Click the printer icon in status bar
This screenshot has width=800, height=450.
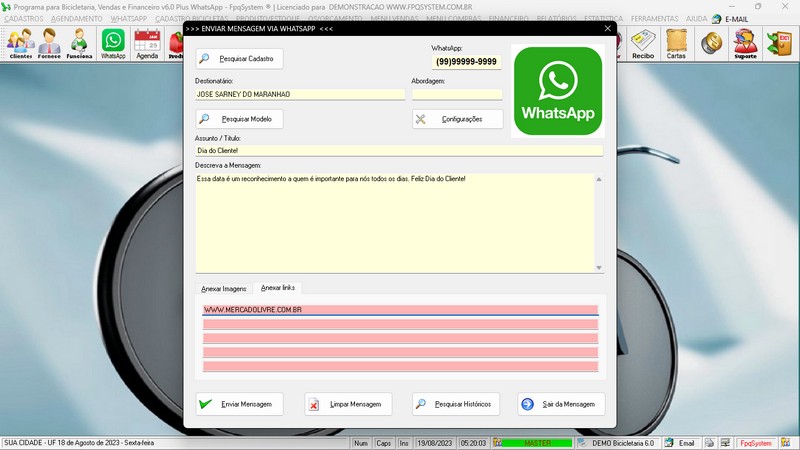coord(709,443)
